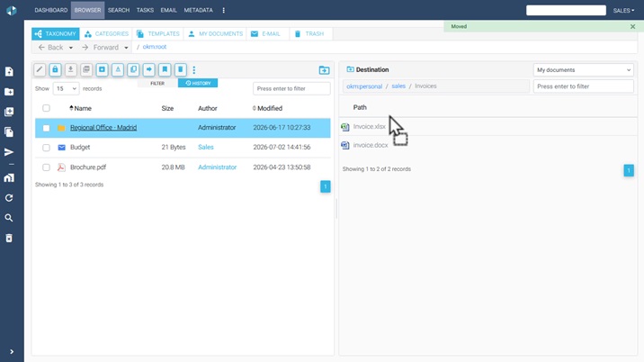Click the lock padlock toolbar icon
The height and width of the screenshot is (362, 644).
pyautogui.click(x=55, y=69)
